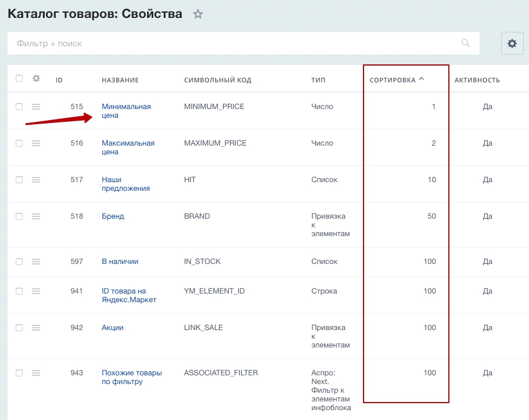
Task: Open row actions menu for Акции
Action: click(36, 328)
